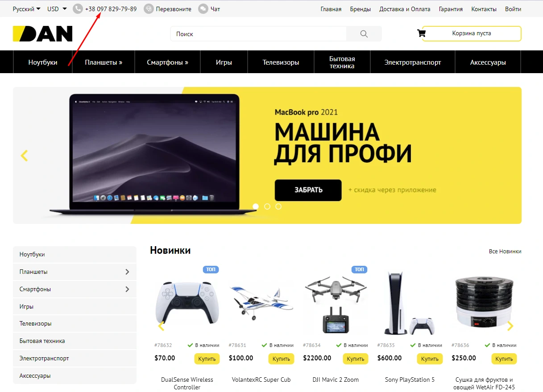Click the magnifier search button
Image resolution: width=543 pixels, height=392 pixels.
tap(364, 34)
